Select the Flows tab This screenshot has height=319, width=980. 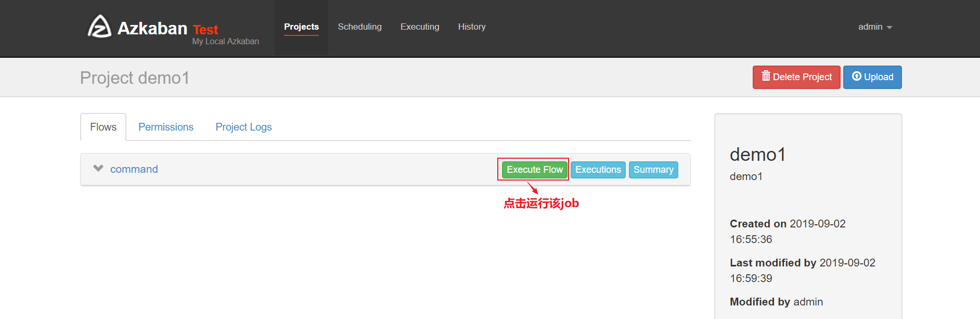[103, 127]
